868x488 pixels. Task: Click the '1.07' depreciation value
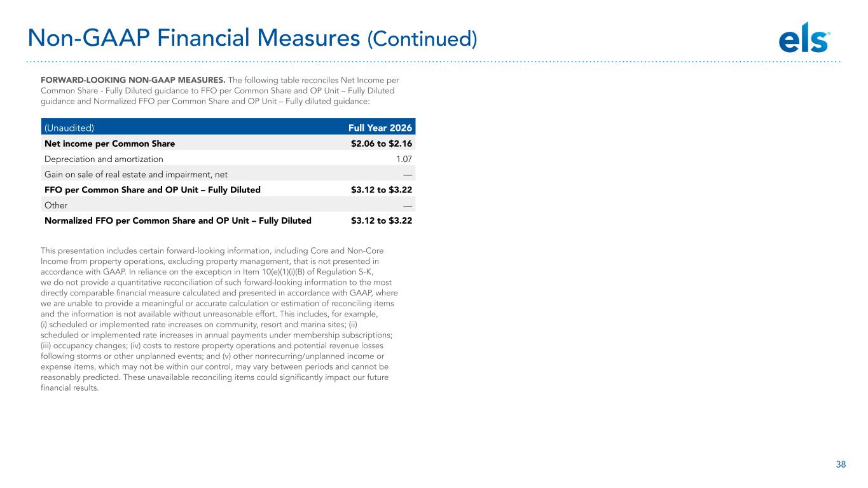click(x=404, y=159)
